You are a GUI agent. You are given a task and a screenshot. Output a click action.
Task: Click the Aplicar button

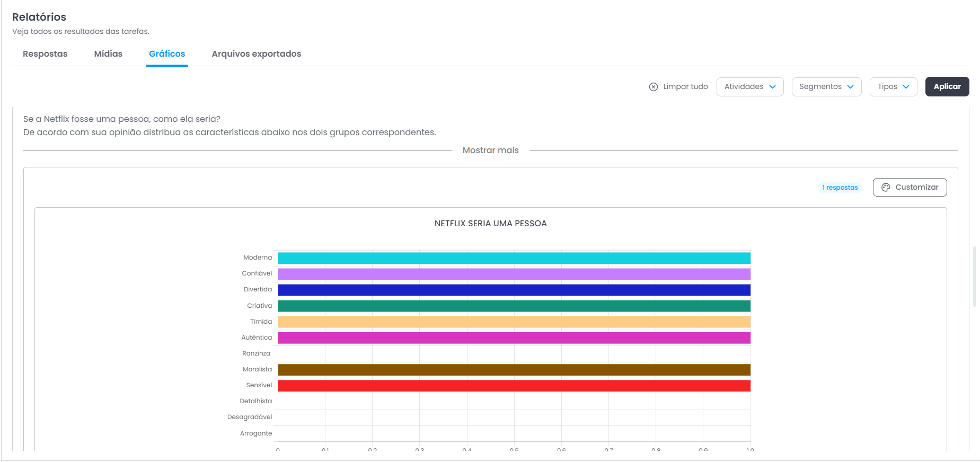947,87
